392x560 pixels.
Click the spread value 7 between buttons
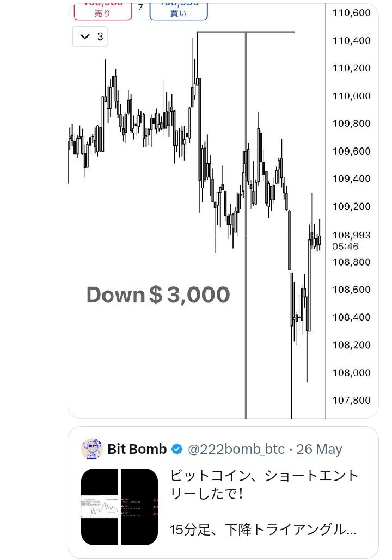(x=140, y=7)
